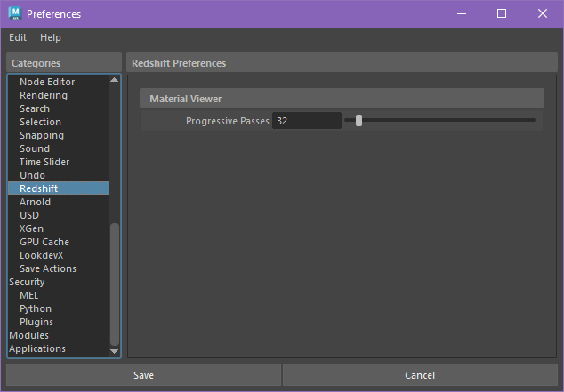
Task: Click the Cancel button
Action: pos(420,375)
